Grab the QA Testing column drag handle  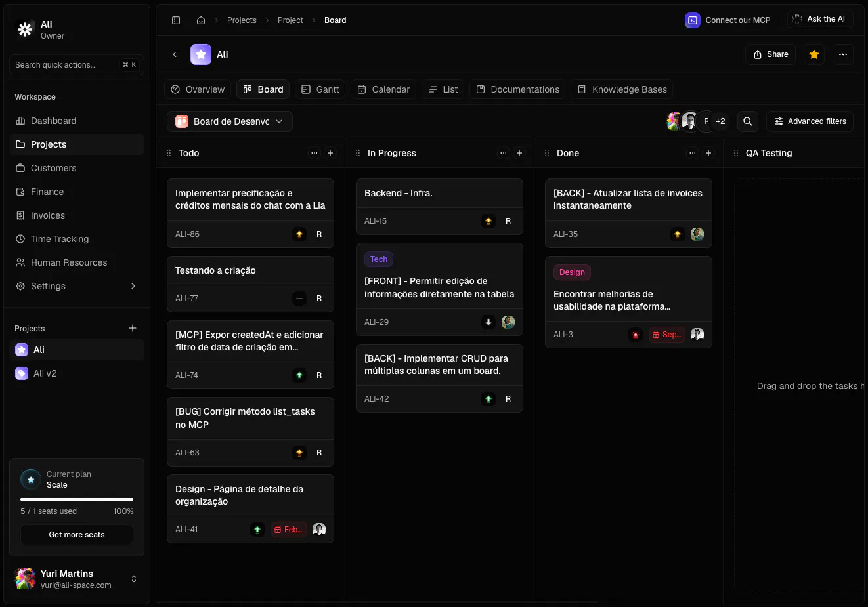[x=736, y=153]
